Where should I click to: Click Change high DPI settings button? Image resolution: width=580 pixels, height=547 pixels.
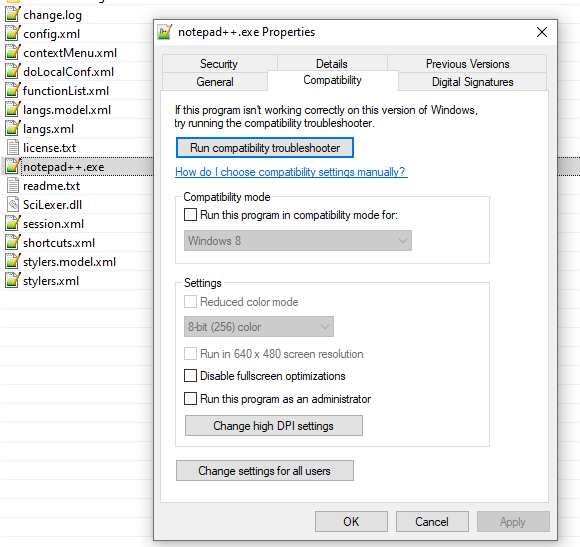(274, 426)
